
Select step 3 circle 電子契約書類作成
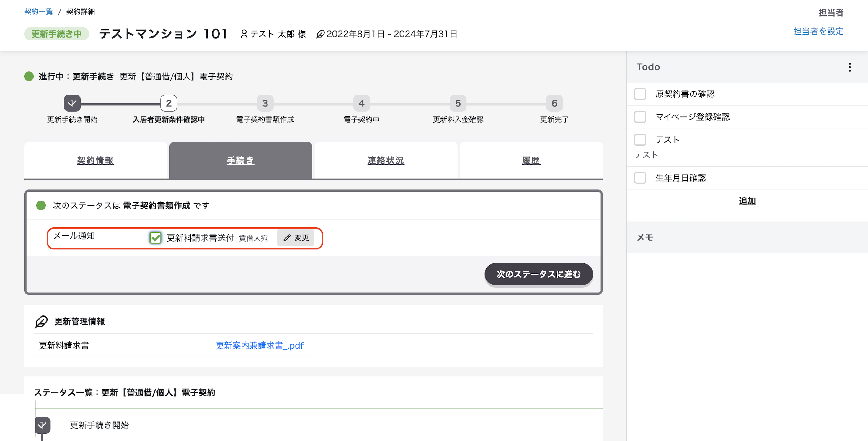265,103
